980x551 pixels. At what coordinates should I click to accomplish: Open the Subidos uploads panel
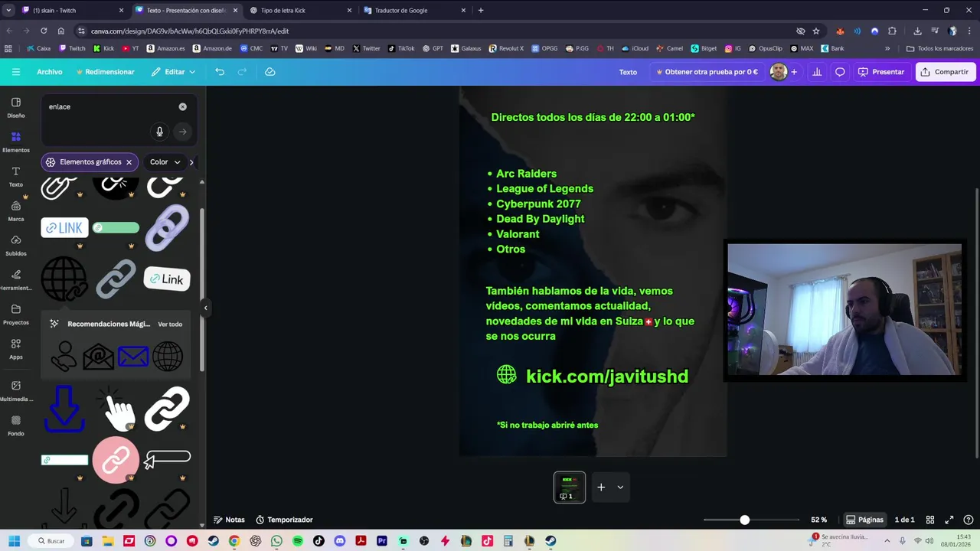click(x=15, y=246)
